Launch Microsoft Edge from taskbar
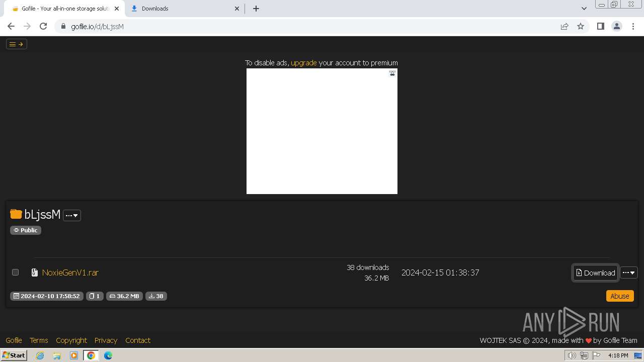Image resolution: width=644 pixels, height=362 pixels. [x=108, y=355]
